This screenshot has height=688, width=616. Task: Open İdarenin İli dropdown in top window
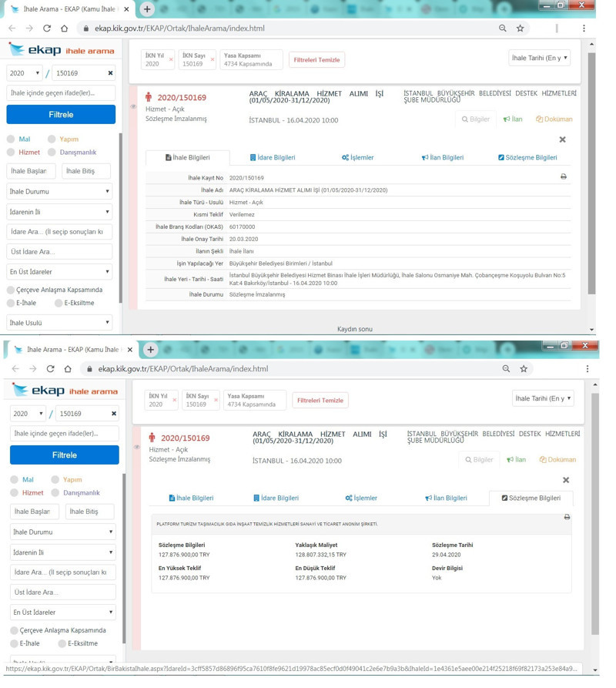tap(59, 212)
